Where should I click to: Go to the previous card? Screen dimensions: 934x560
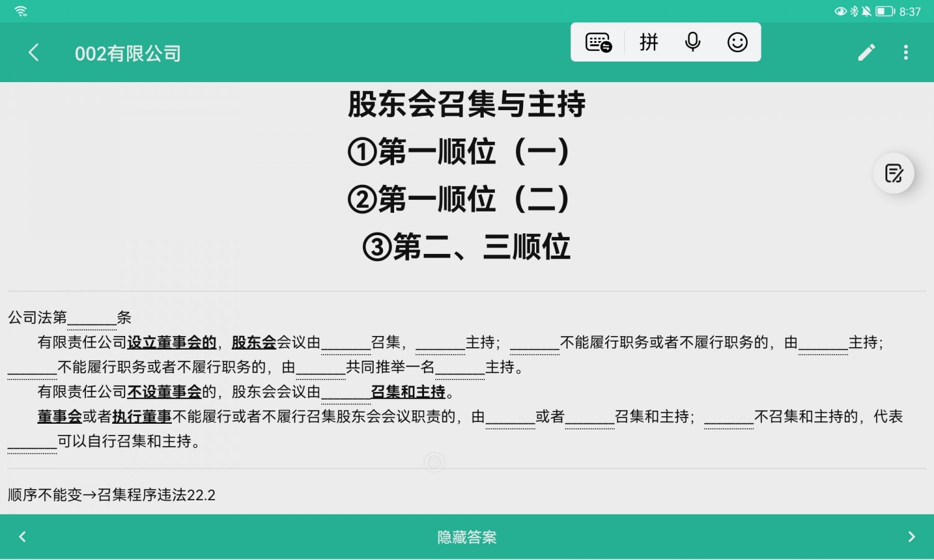point(22,536)
